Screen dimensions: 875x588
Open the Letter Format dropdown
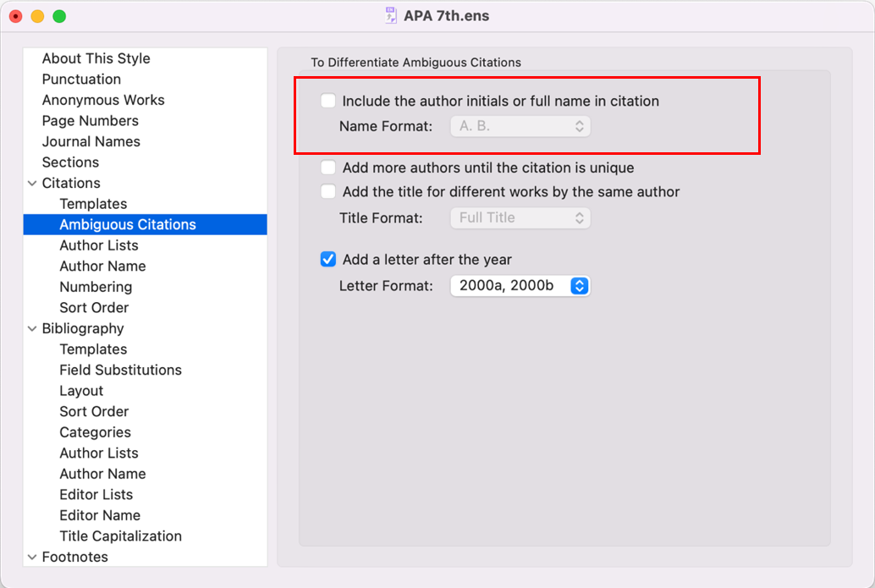click(x=520, y=286)
